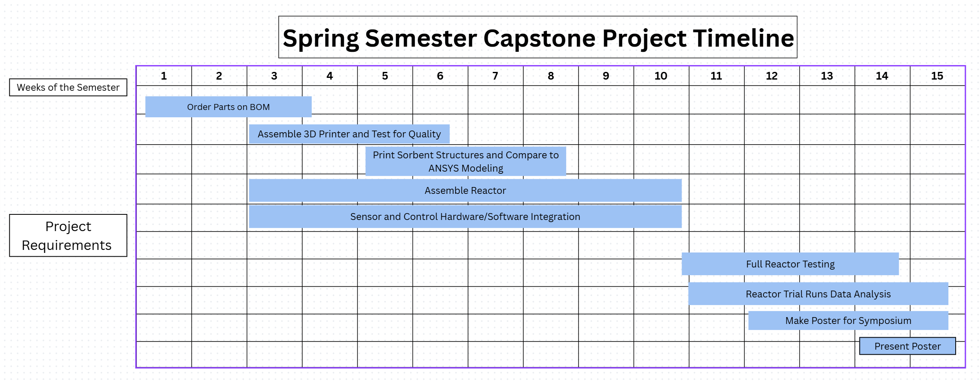980x383 pixels.
Task: Select the Print Sorbent Structures bar
Action: [x=466, y=161]
